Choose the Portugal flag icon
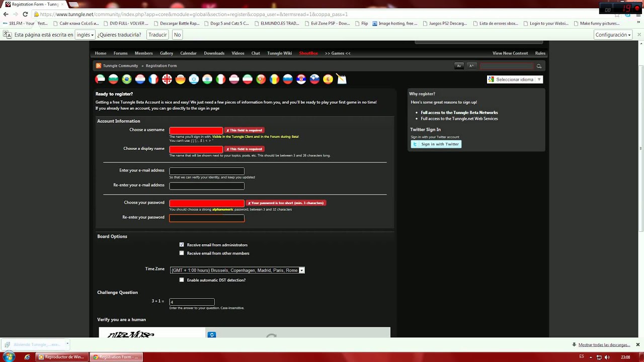This screenshot has width=644, height=362. click(261, 79)
